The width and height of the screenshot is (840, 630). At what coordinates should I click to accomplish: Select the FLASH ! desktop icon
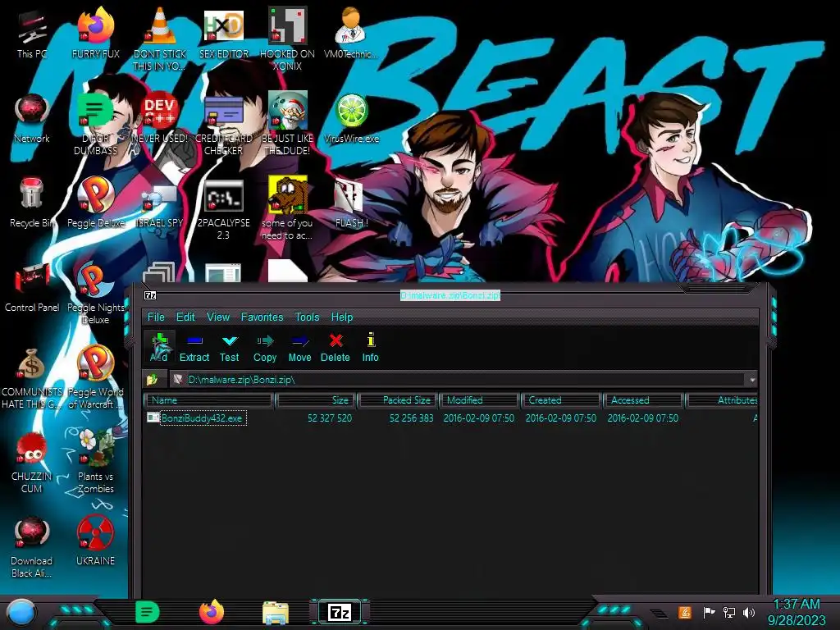pyautogui.click(x=351, y=203)
